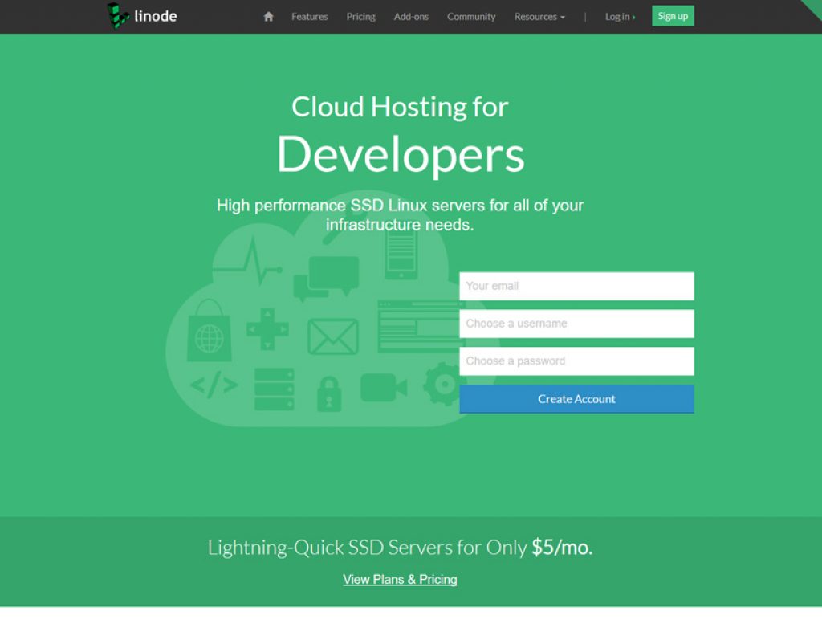Open the Features page
The height and width of the screenshot is (644, 822).
pos(309,17)
